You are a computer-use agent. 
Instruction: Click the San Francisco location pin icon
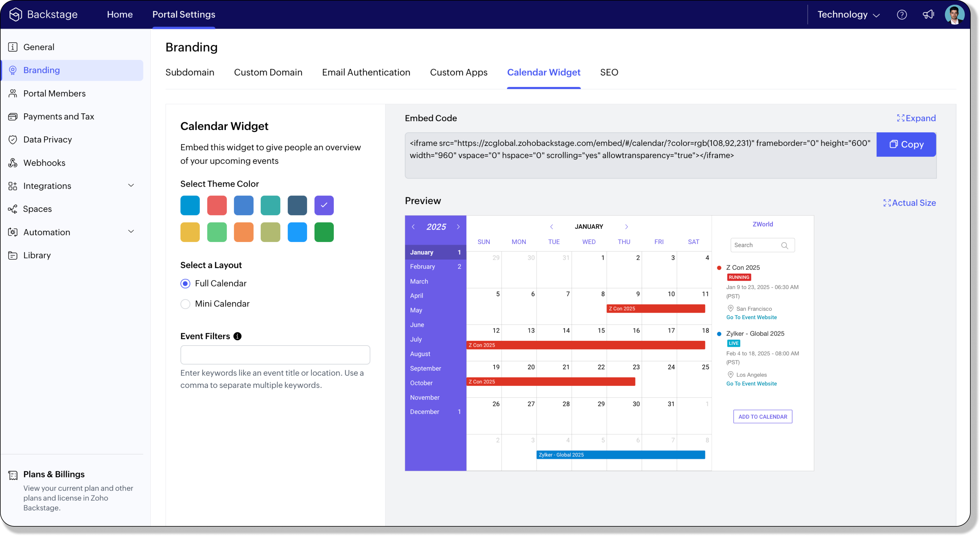tap(730, 308)
